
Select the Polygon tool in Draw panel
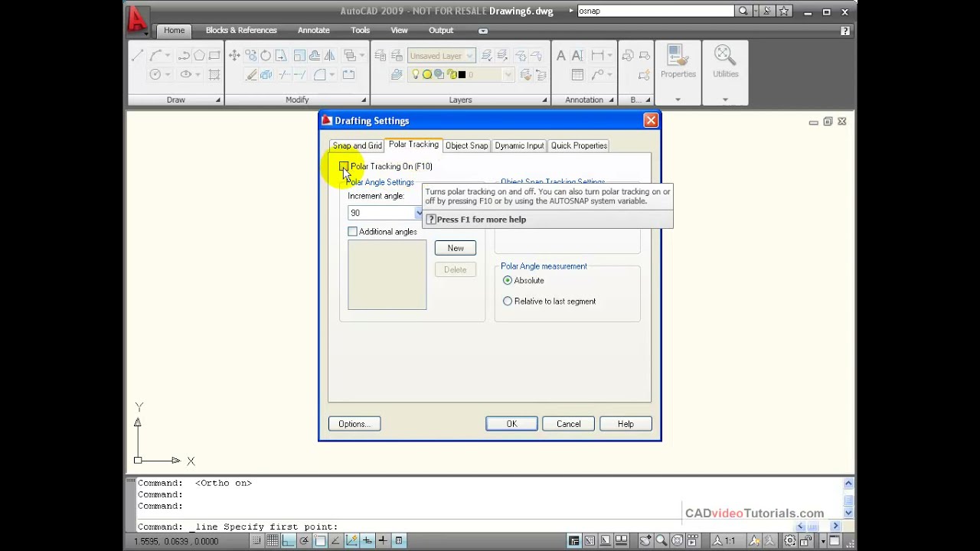click(x=199, y=56)
